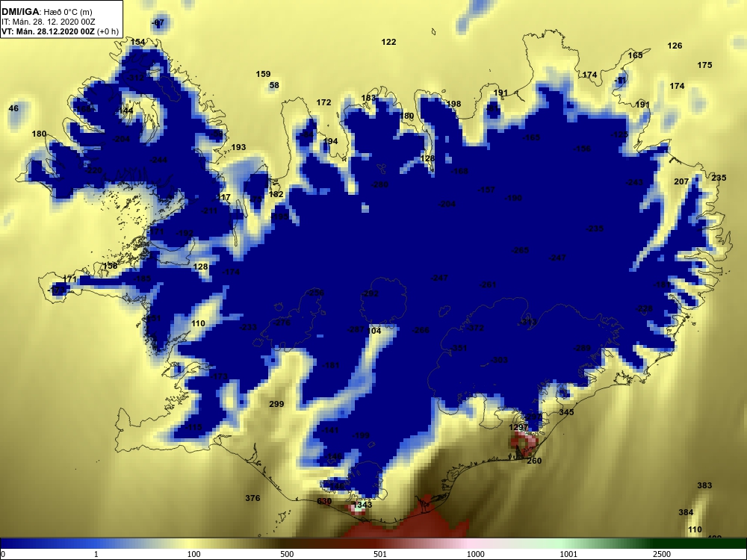Click the map value 104 in central Iceland
Screen dimensions: 747x560
point(374,331)
